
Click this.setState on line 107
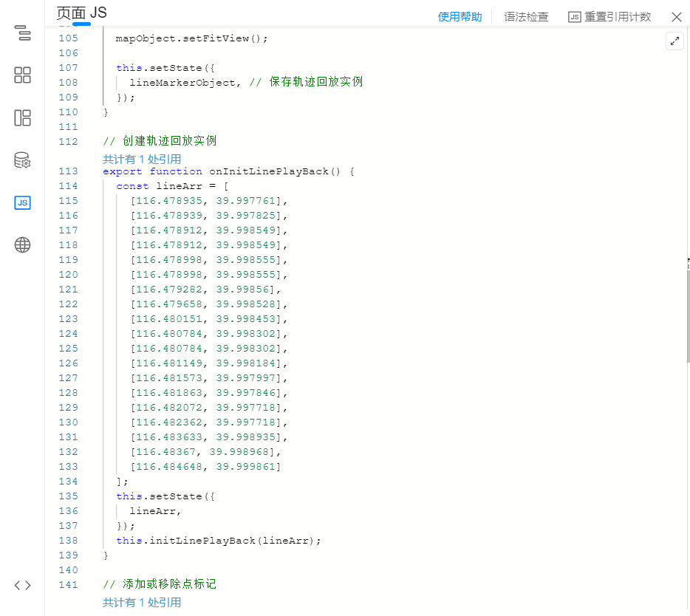[x=159, y=68]
